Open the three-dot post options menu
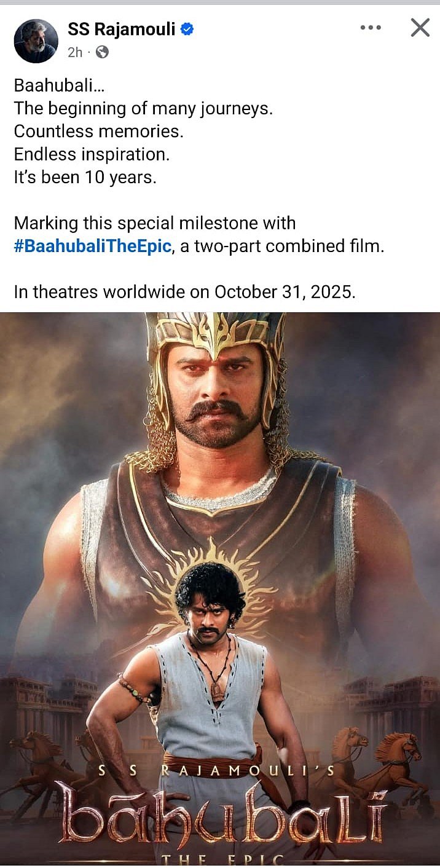 (x=370, y=28)
